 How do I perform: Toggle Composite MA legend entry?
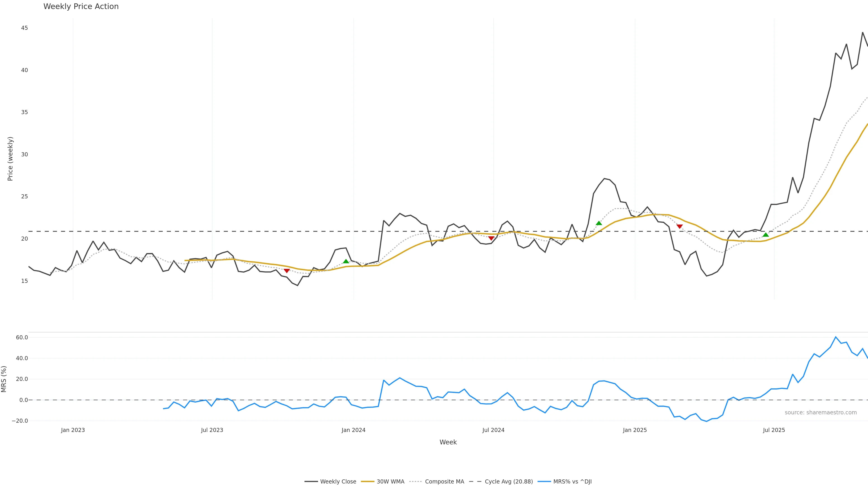[x=444, y=482]
